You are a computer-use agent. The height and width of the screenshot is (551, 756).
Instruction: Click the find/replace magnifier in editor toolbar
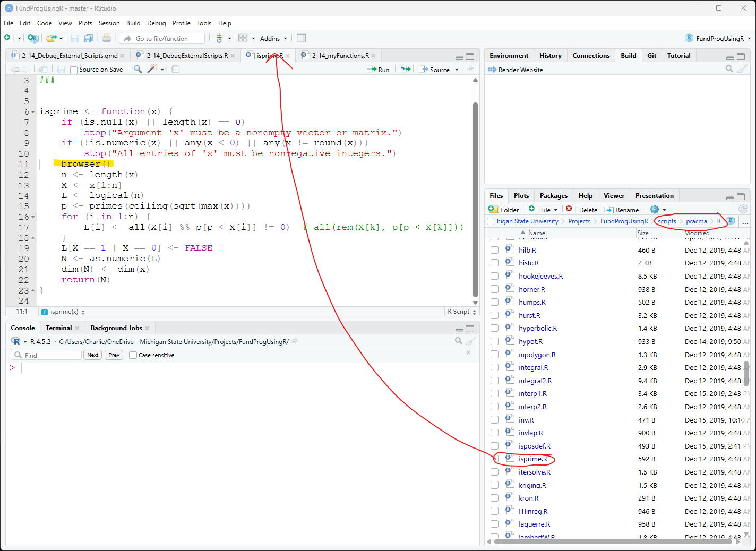(138, 69)
